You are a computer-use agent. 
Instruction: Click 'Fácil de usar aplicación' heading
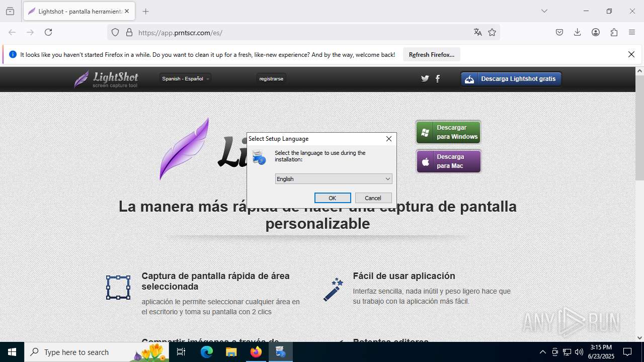(404, 276)
